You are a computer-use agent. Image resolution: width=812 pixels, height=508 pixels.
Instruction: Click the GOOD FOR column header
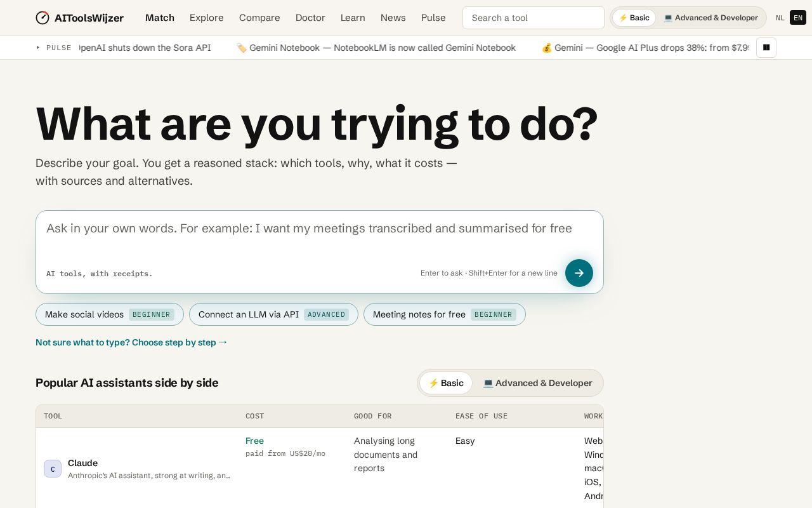pyautogui.click(x=373, y=416)
